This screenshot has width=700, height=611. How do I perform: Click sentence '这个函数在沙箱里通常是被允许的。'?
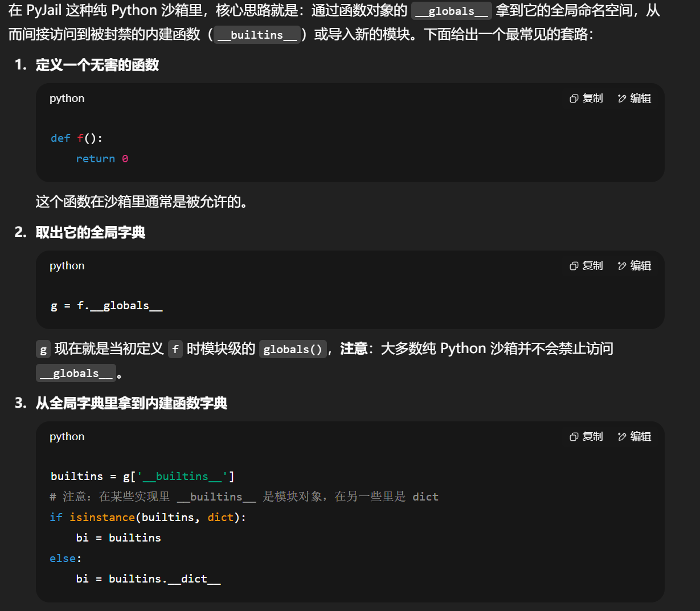coord(141,202)
